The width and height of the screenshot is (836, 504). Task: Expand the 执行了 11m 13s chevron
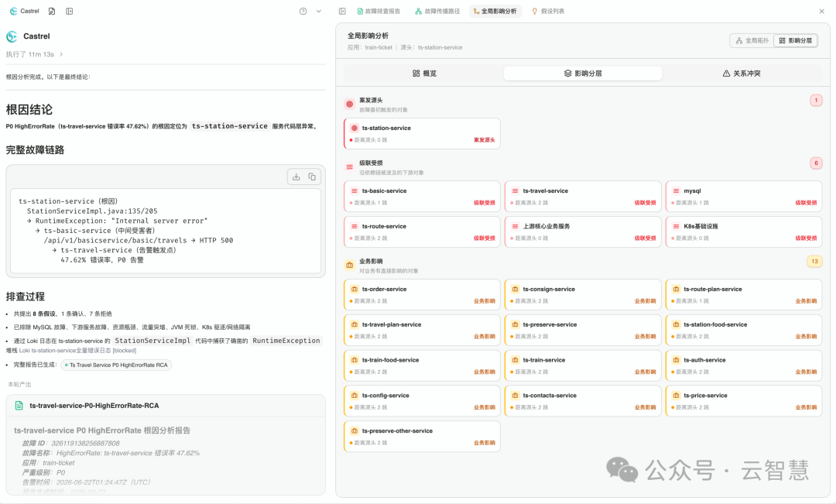(x=61, y=54)
